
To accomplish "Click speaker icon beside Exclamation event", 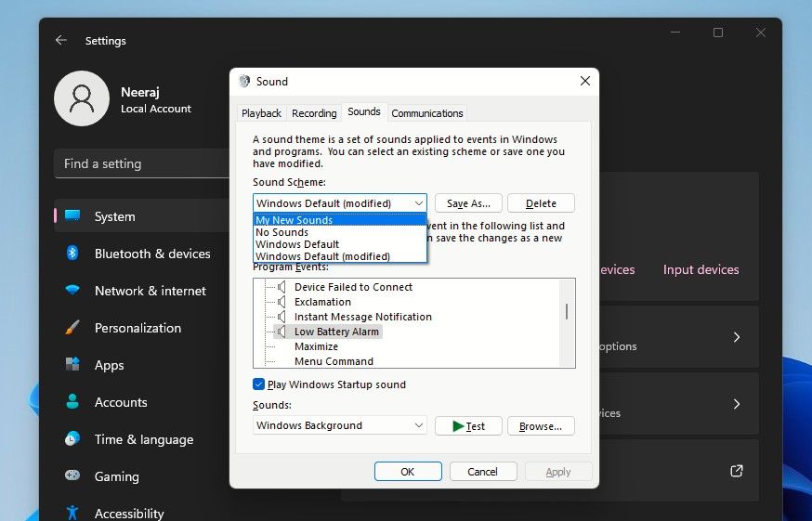I will tap(282, 302).
